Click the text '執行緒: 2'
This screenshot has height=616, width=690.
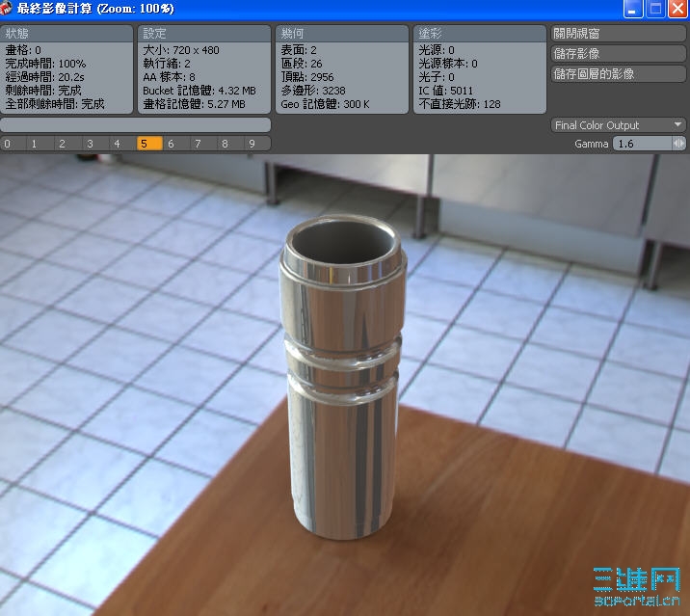pyautogui.click(x=167, y=64)
